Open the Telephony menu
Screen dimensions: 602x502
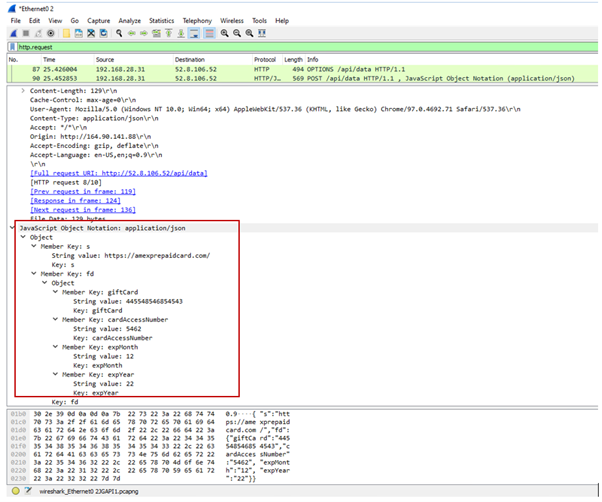pos(197,20)
